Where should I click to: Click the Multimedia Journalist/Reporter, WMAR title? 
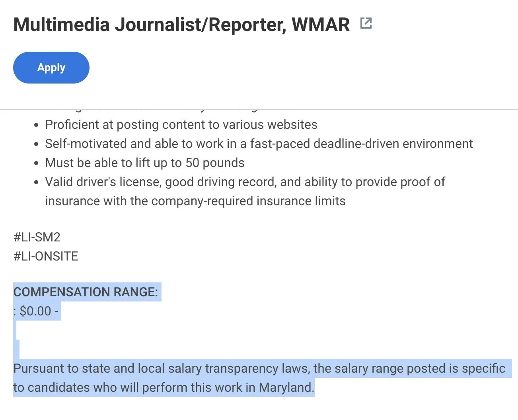(x=181, y=24)
